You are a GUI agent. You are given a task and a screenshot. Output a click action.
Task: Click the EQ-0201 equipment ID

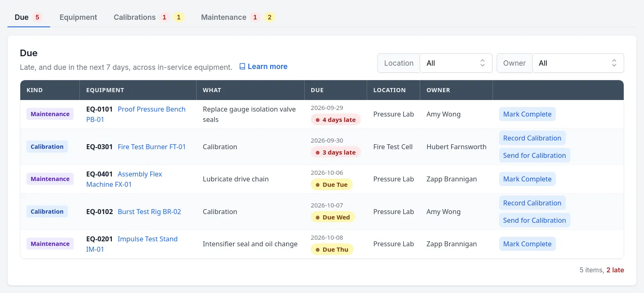(99, 239)
